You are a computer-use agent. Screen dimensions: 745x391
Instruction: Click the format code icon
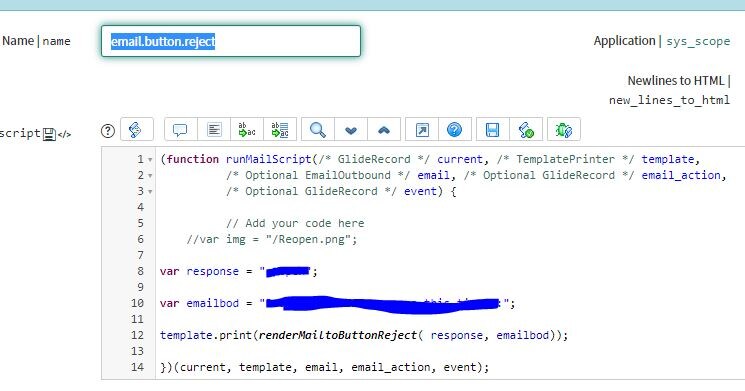click(x=214, y=129)
